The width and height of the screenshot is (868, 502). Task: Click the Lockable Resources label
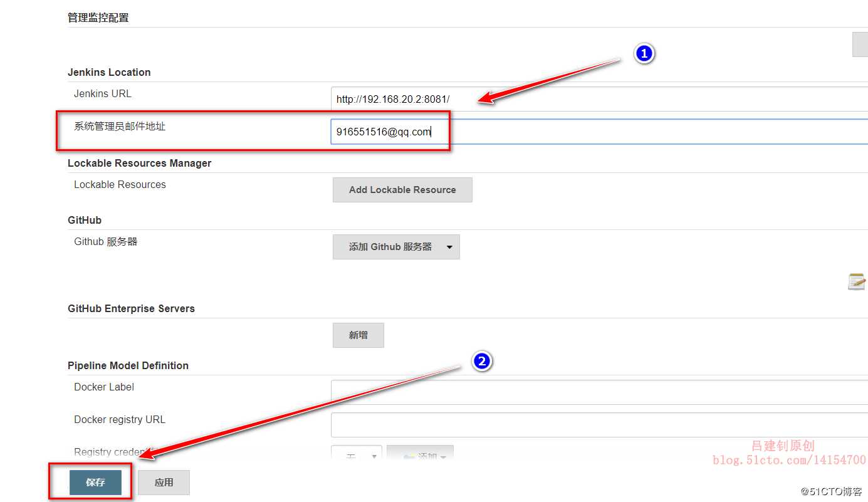(x=120, y=184)
